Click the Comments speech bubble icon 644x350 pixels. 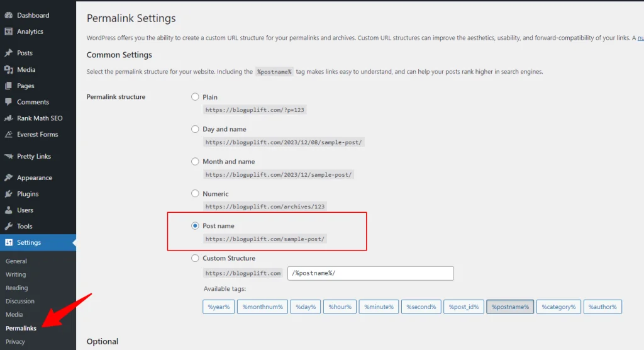click(9, 102)
